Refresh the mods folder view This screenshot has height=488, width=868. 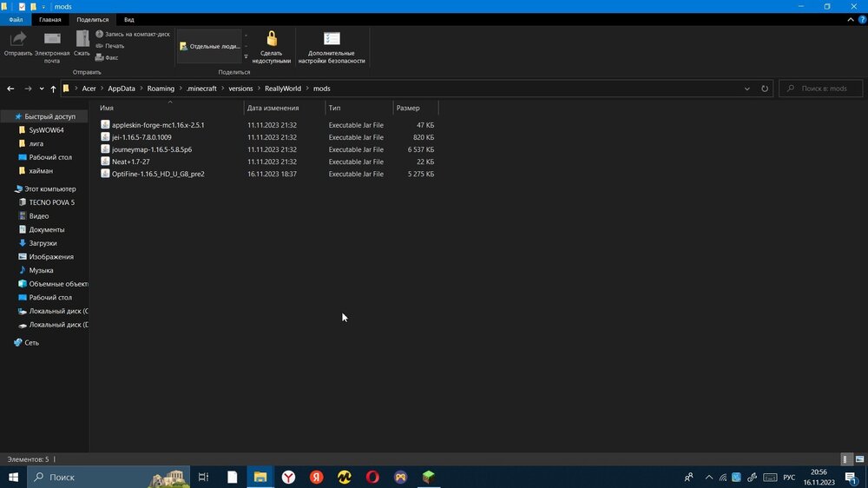(765, 89)
